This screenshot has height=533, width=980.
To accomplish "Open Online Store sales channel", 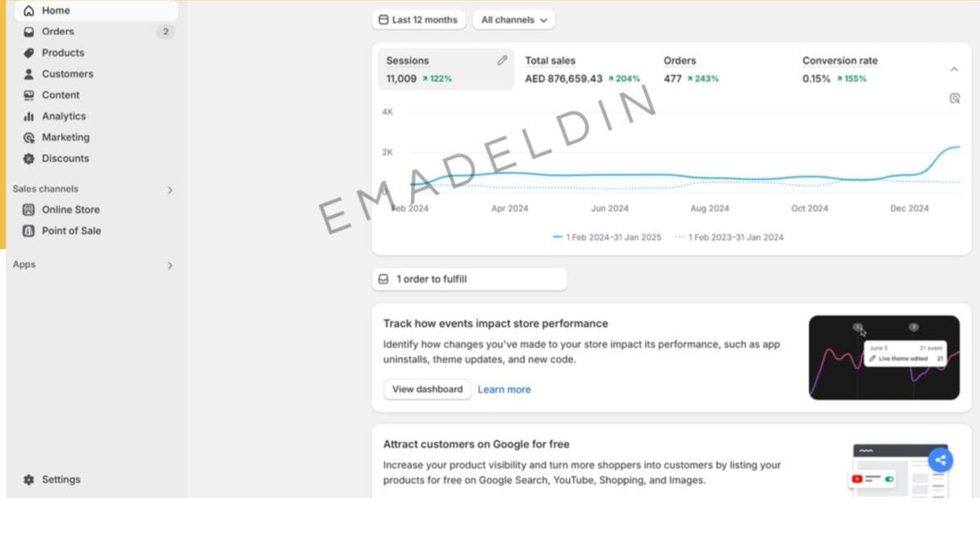I will [70, 210].
